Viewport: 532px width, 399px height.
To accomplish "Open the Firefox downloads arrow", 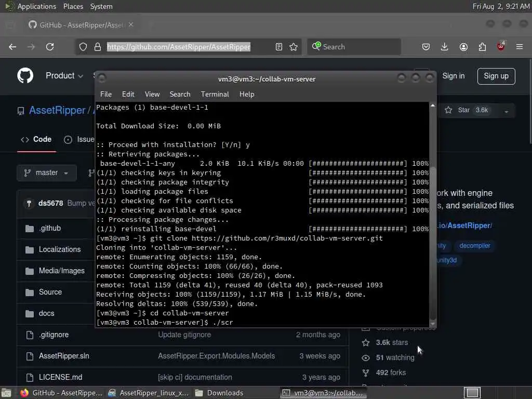I will point(445,47).
